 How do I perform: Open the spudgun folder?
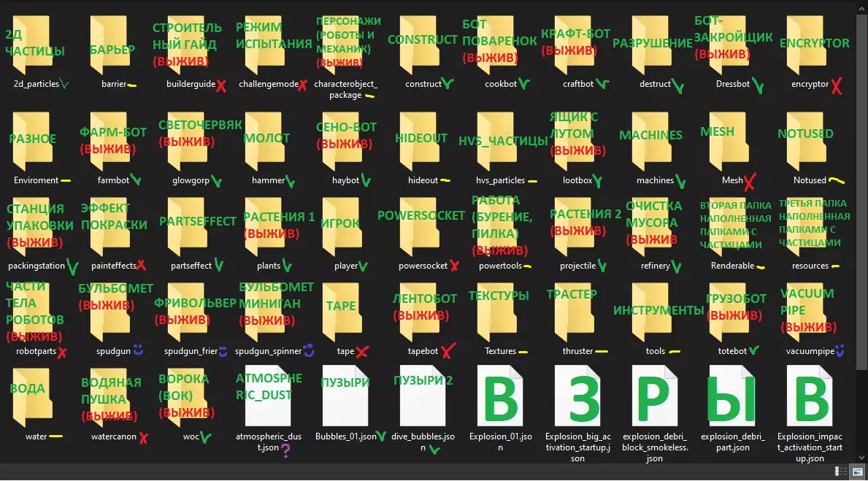pos(112,312)
